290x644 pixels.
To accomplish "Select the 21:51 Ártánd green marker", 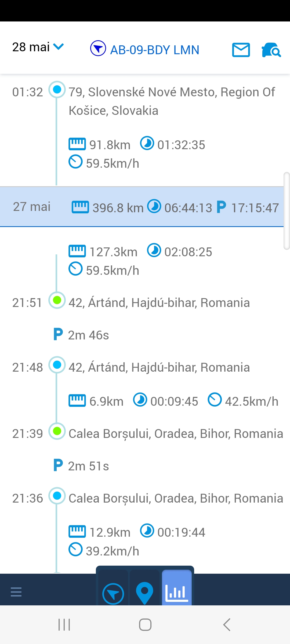I will pyautogui.click(x=57, y=300).
